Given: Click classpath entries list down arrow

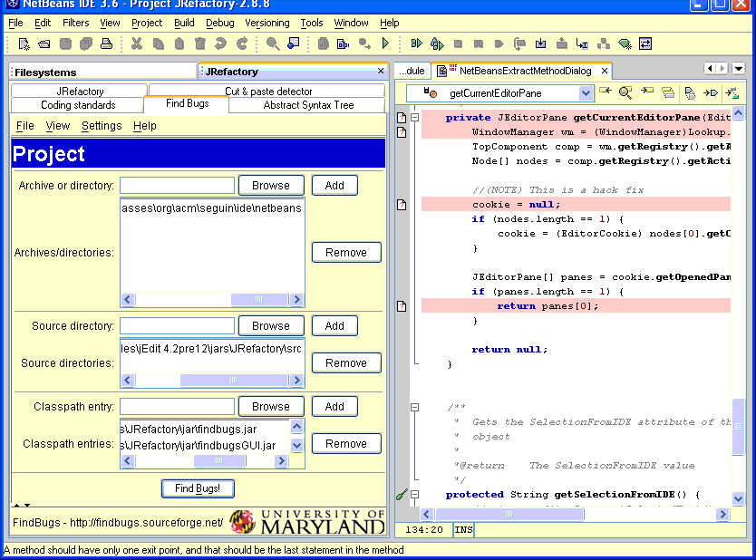Looking at the screenshot, I should coord(297,446).
